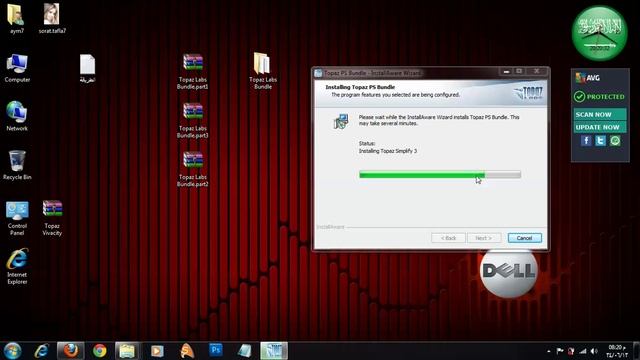The width and height of the screenshot is (640, 360).
Task: Show hidden tray icons arrow
Action: coord(549,351)
